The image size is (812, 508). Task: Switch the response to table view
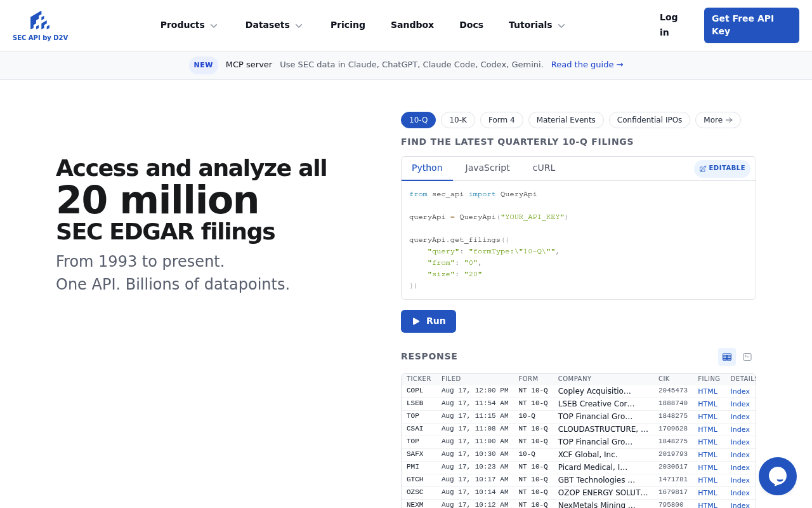click(727, 357)
